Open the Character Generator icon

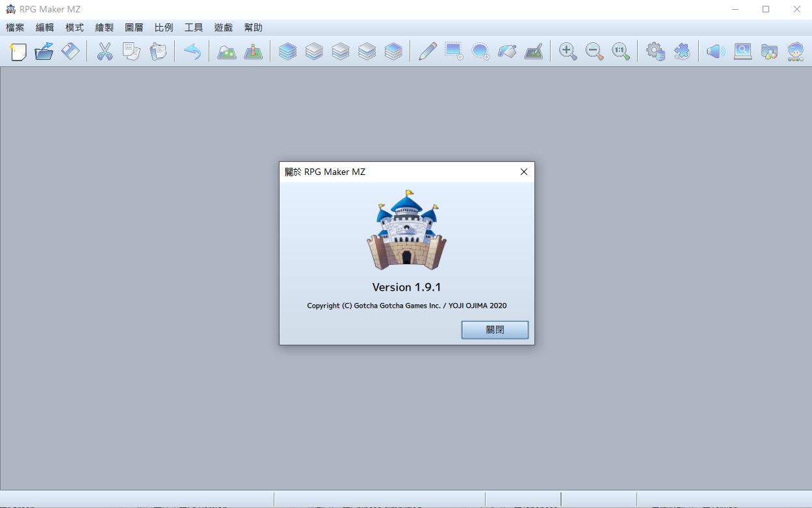[x=796, y=51]
